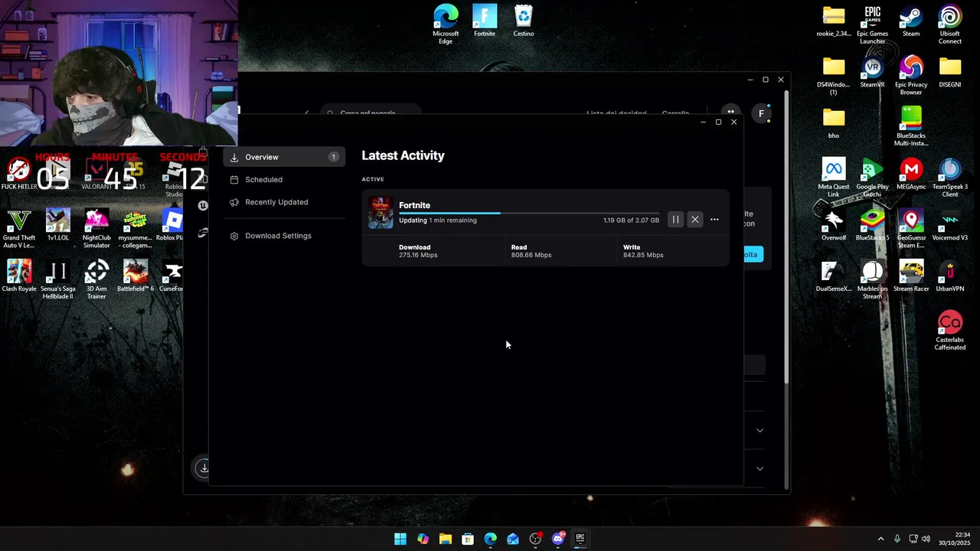
Task: Open the Battlefield 6 shortcut
Action: point(136,277)
